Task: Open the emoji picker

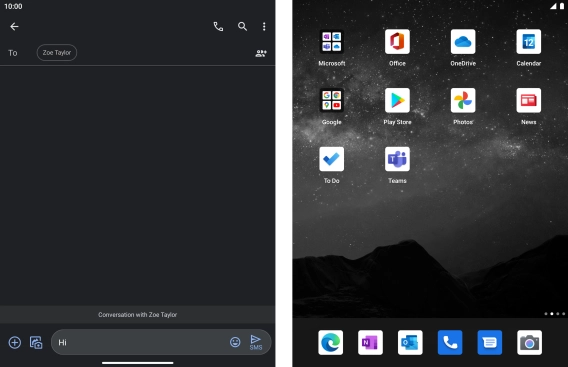Action: 235,342
